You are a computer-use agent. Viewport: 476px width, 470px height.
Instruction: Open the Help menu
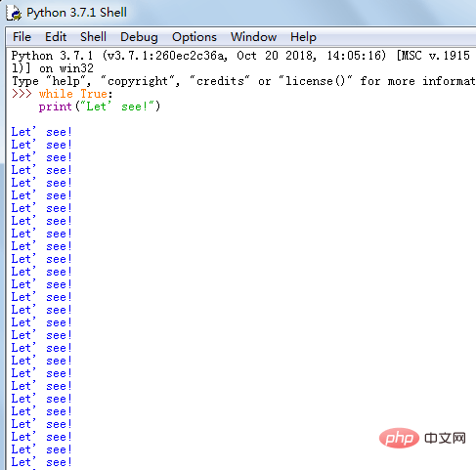pos(303,37)
